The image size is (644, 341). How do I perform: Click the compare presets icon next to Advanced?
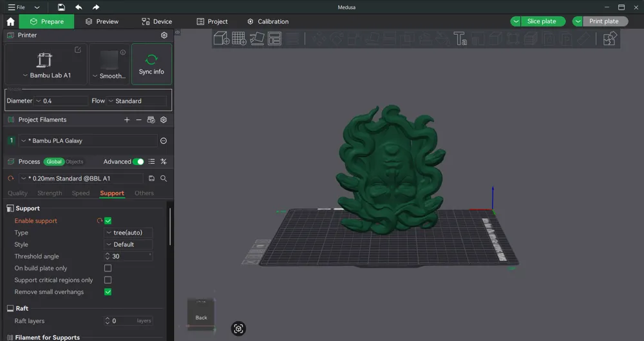point(164,162)
